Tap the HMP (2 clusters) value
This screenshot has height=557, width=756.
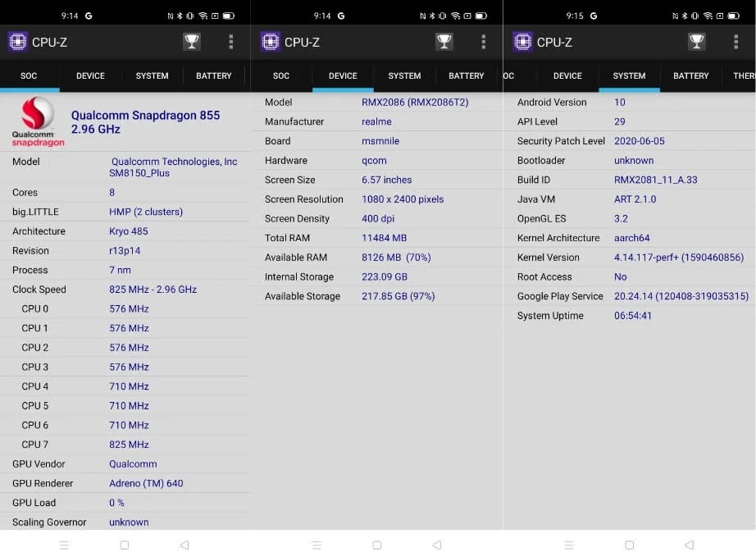[146, 212]
